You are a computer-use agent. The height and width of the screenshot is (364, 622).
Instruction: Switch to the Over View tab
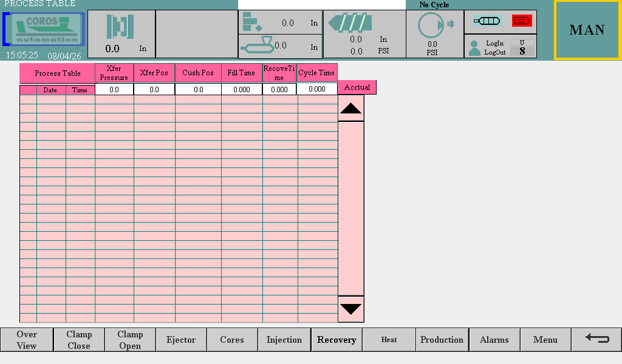tap(27, 340)
